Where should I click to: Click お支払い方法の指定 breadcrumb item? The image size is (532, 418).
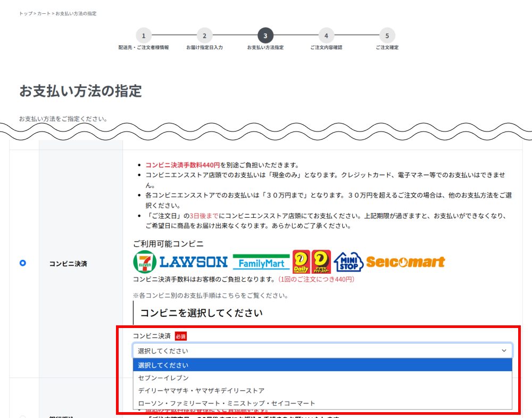pyautogui.click(x=76, y=14)
